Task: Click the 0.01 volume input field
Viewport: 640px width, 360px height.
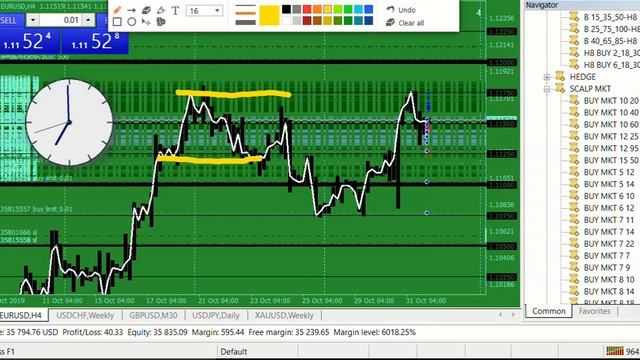Action: tap(61, 20)
